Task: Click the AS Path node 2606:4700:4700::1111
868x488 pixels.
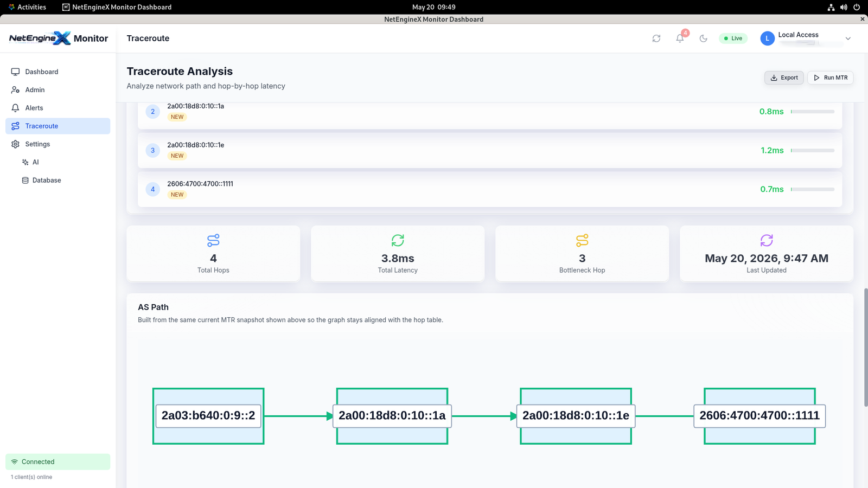Action: point(759,416)
